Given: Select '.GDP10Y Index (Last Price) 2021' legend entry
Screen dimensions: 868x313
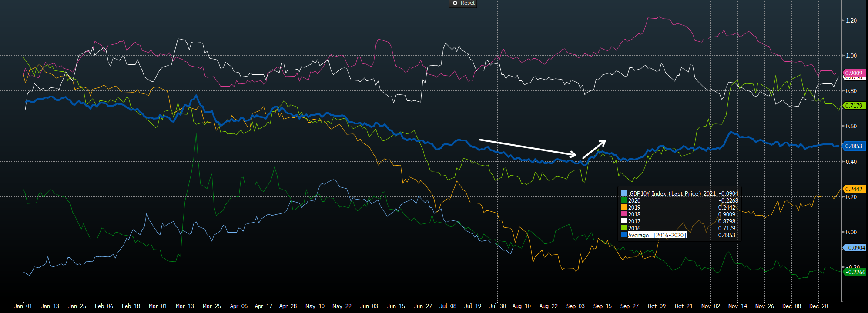Looking at the screenshot, I should [x=672, y=193].
